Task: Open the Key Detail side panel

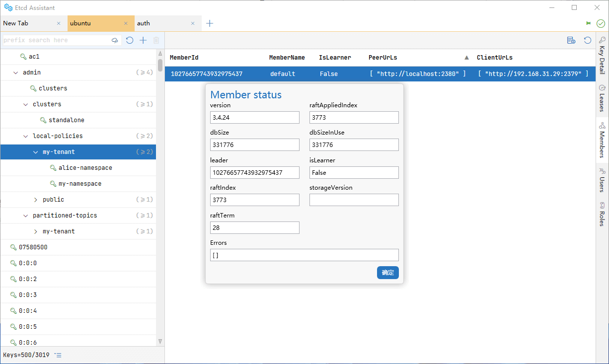Action: (602, 56)
